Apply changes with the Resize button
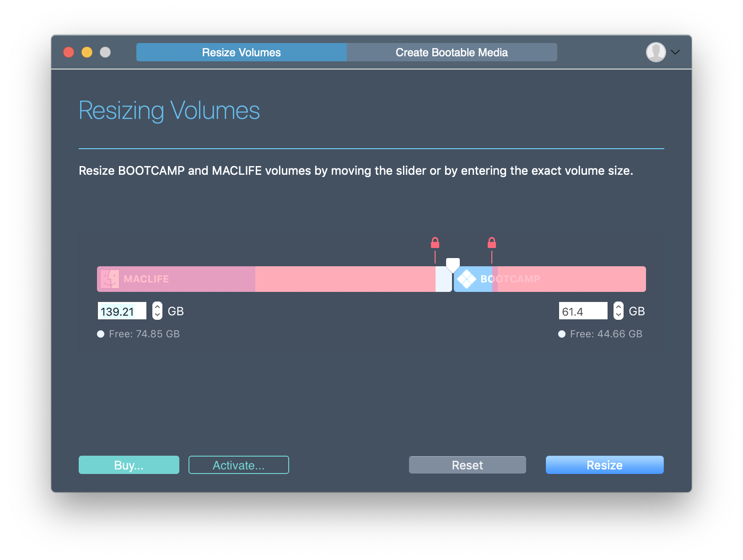This screenshot has width=743, height=560. (604, 465)
